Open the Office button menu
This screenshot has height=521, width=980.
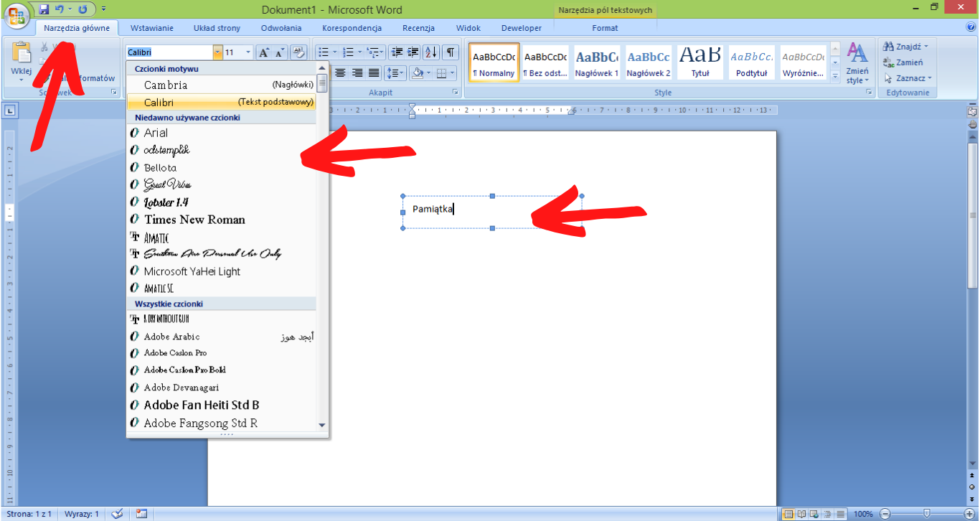(x=16, y=17)
